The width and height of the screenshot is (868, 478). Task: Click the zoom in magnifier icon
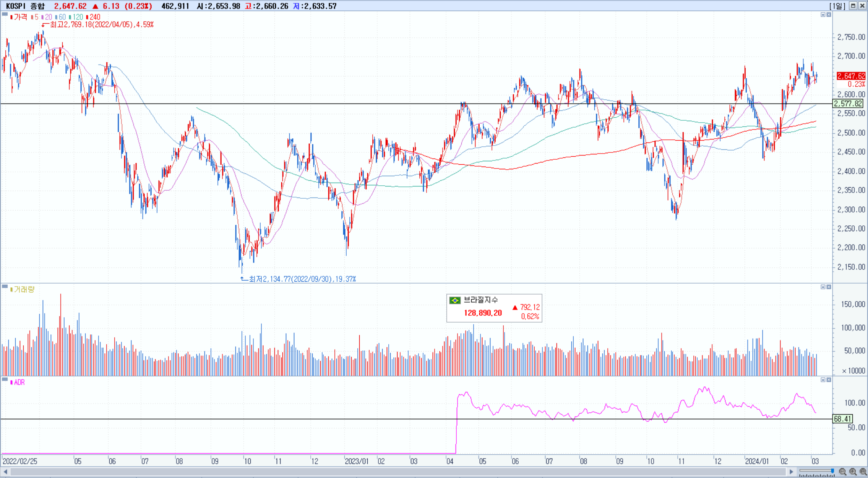tap(853, 472)
